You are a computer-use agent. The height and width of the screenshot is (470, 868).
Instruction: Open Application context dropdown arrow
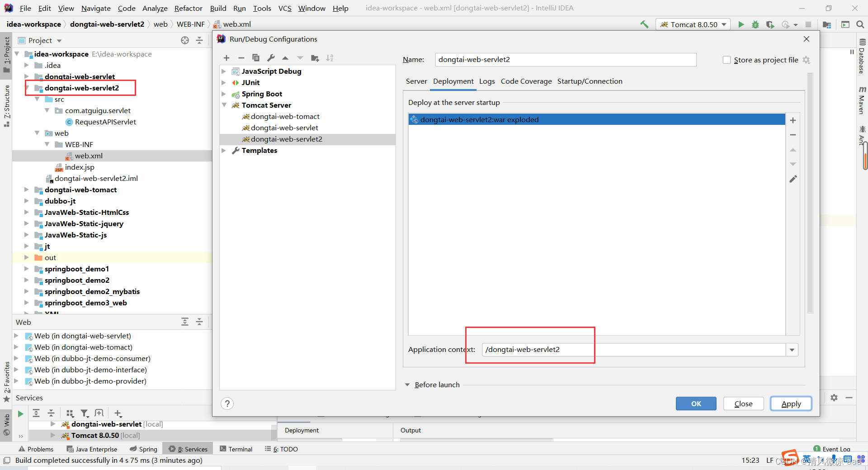click(x=792, y=350)
